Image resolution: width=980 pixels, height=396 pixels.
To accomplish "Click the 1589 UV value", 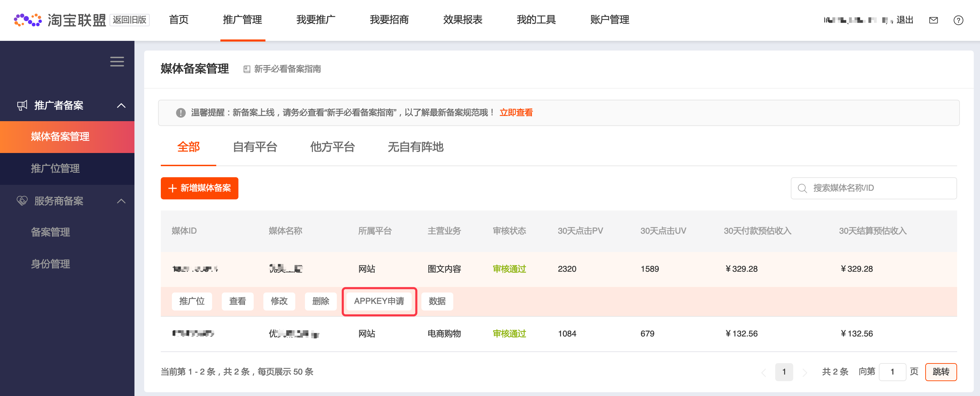I will [x=649, y=269].
